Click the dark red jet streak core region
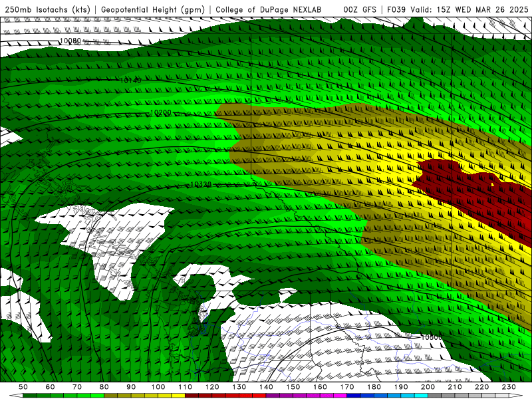This screenshot has width=532, height=399. coord(475,194)
